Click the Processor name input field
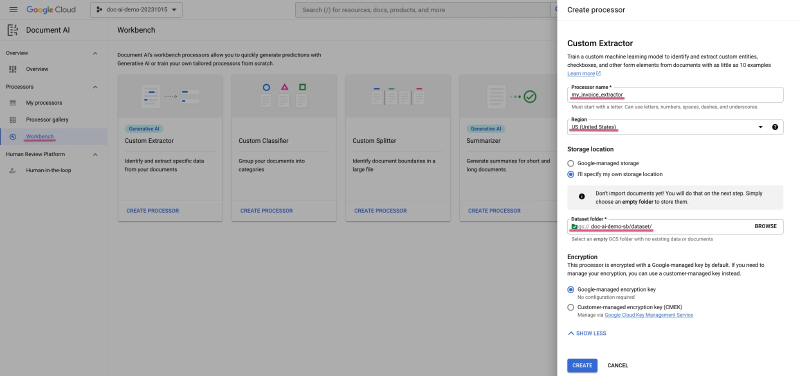This screenshot has height=376, width=800. 675,95
